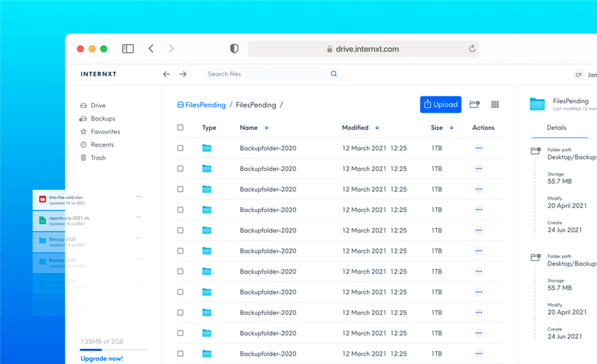Click the storage usage progress bar
The width and height of the screenshot is (597, 364).
[114, 350]
